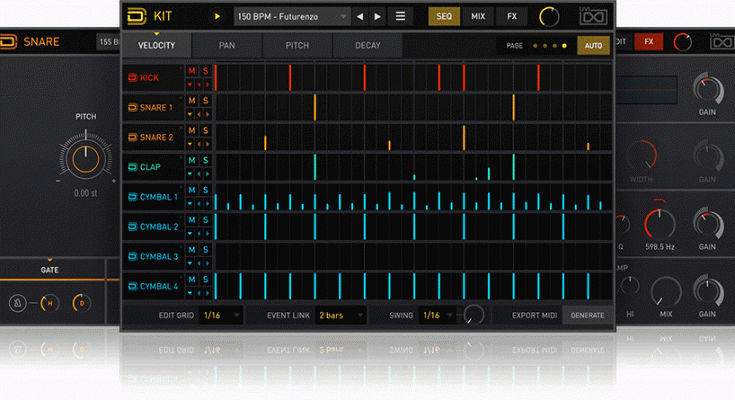This screenshot has height=400, width=735.
Task: Open the 150 BPM Futurenzo preset dropdown
Action: [x=292, y=16]
